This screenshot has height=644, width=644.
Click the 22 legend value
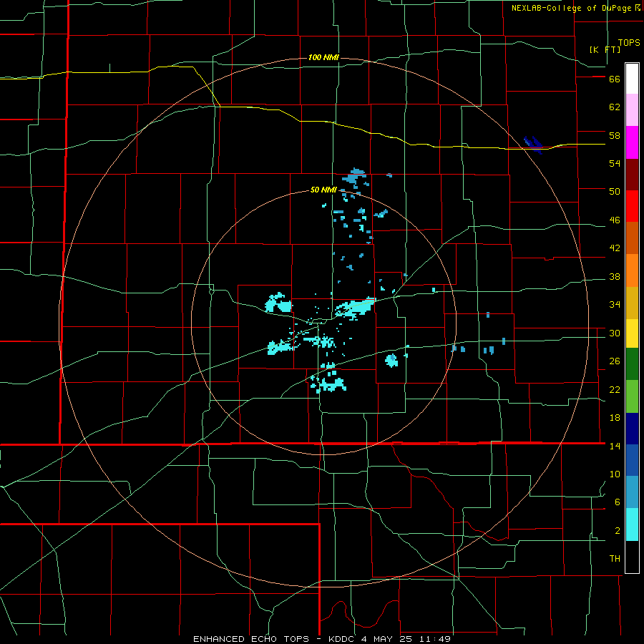point(615,389)
